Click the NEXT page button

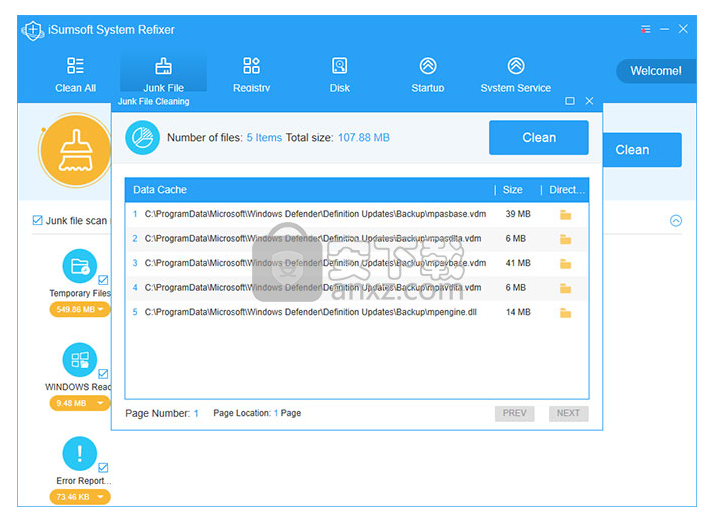(568, 413)
